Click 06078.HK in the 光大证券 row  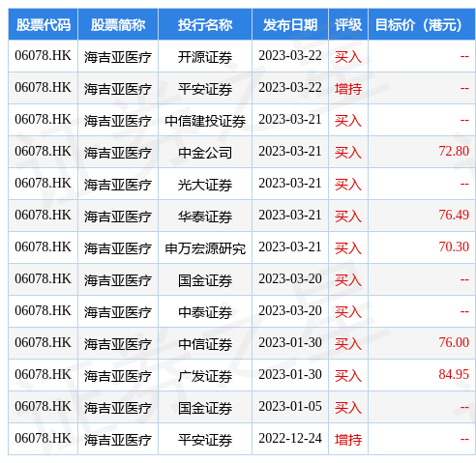pyautogui.click(x=43, y=184)
